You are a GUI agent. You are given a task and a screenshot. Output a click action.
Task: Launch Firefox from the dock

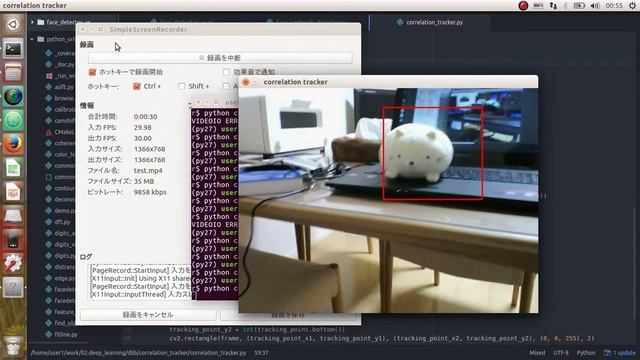(x=13, y=144)
